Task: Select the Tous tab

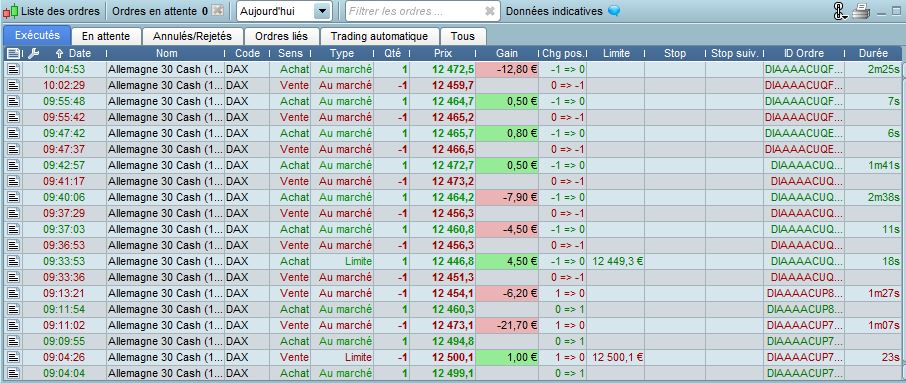Action: (x=463, y=36)
